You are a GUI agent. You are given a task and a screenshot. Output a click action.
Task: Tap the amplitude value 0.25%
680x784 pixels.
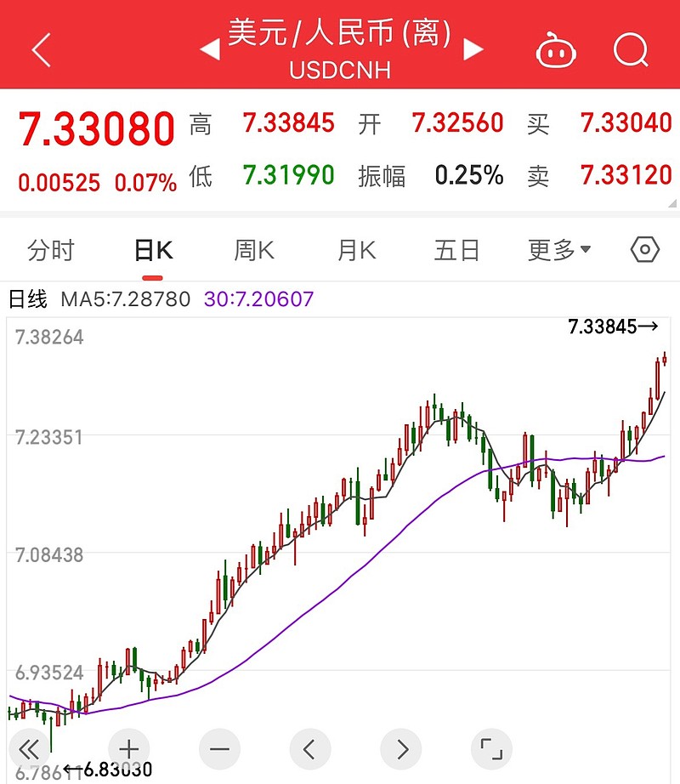469,175
